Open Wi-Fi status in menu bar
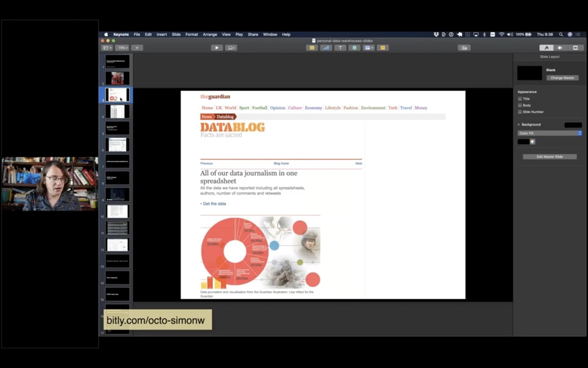The height and width of the screenshot is (368, 588). point(502,34)
